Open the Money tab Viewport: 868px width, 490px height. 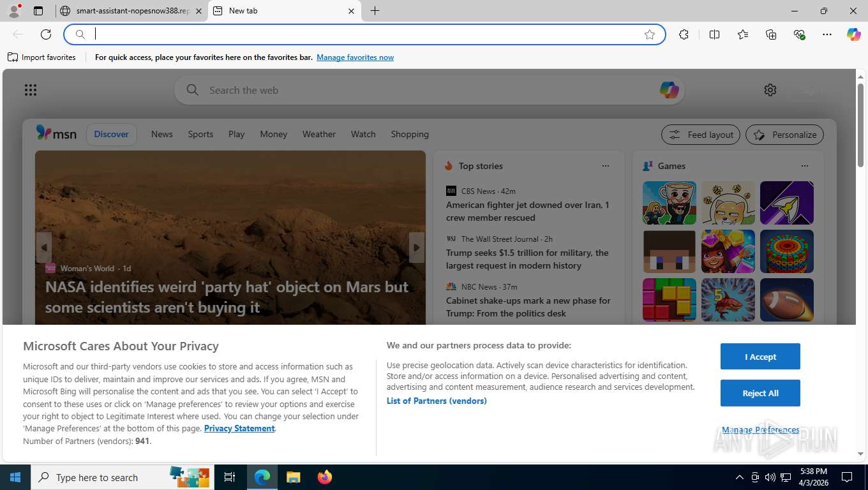[274, 134]
